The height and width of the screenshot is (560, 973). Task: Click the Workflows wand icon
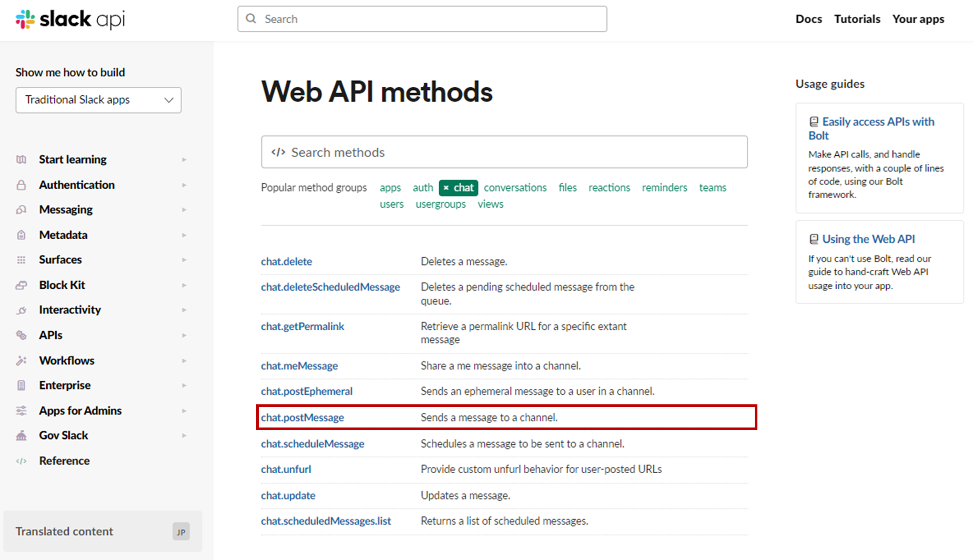21,360
